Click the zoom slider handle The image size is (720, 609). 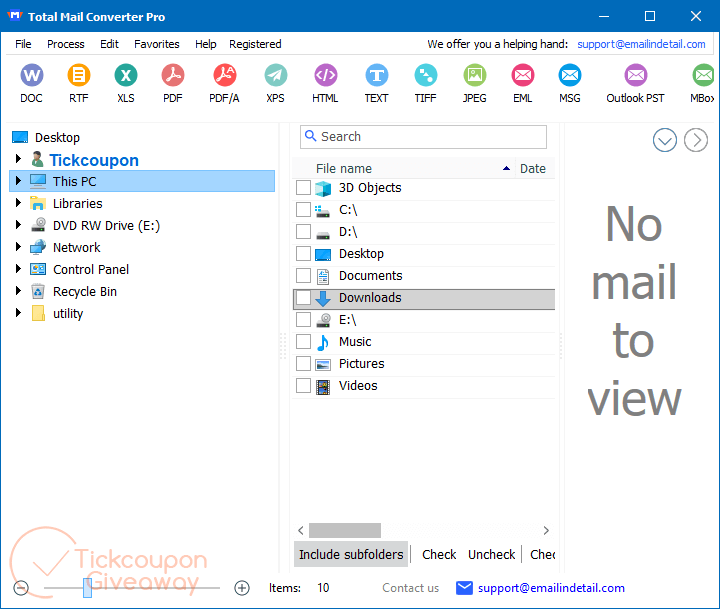click(87, 588)
